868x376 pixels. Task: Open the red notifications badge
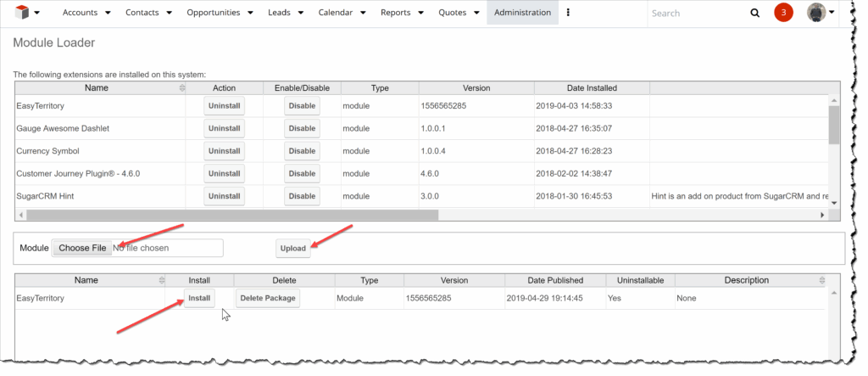[784, 13]
